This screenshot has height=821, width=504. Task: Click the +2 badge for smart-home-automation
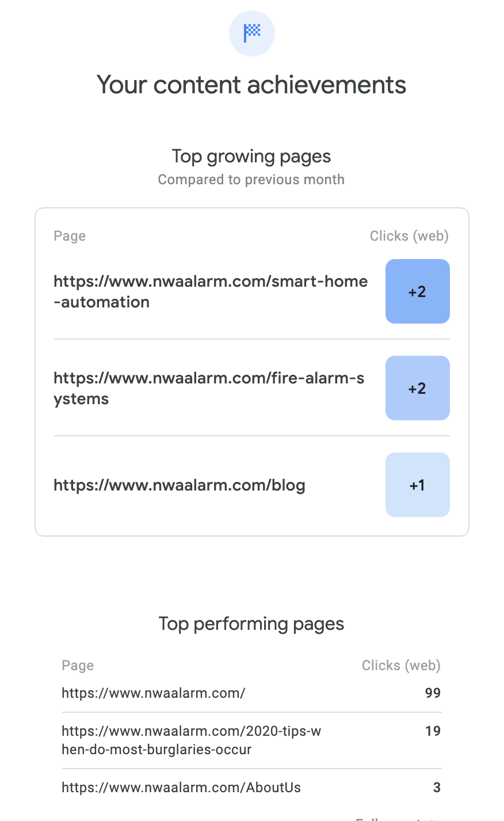(417, 291)
